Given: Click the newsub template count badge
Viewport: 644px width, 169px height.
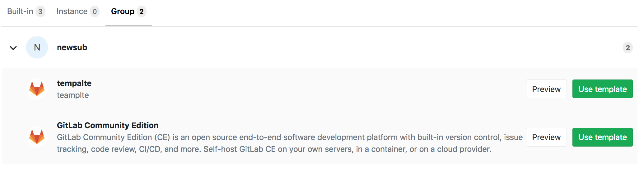Looking at the screenshot, I should [x=628, y=48].
